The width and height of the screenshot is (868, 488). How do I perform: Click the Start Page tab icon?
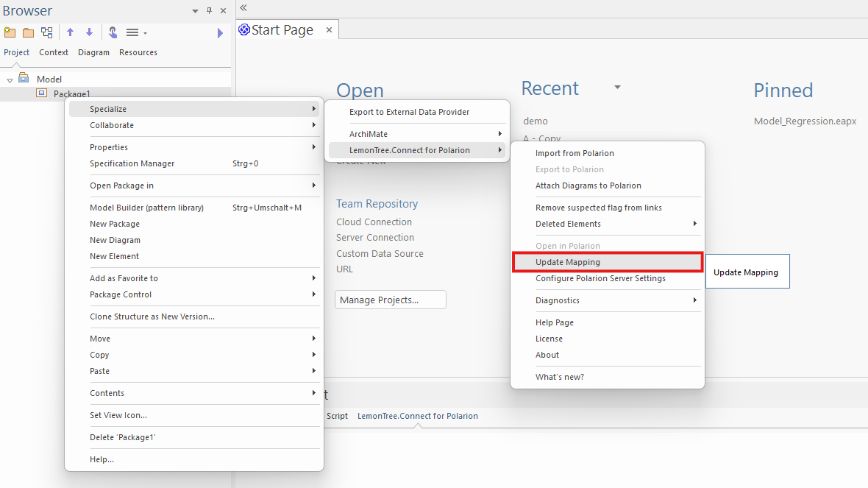243,29
